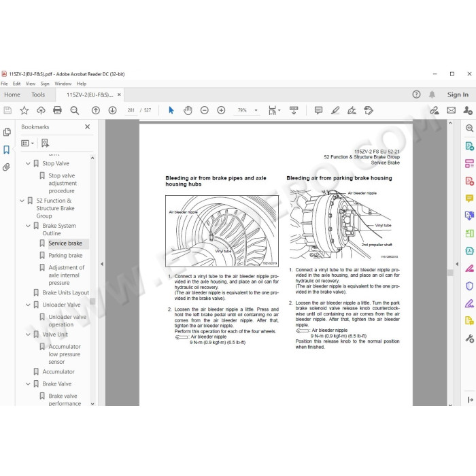Open the Attachments paperclip panel
This screenshot has height=476, width=476.
click(6, 167)
